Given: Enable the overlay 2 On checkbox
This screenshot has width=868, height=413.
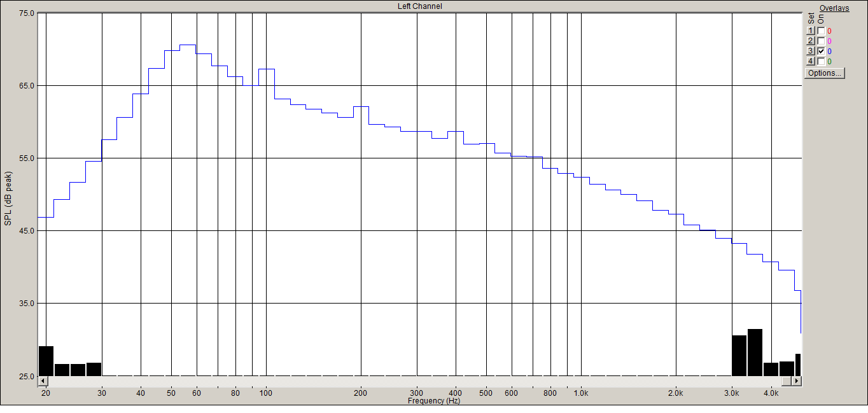Looking at the screenshot, I should 821,41.
